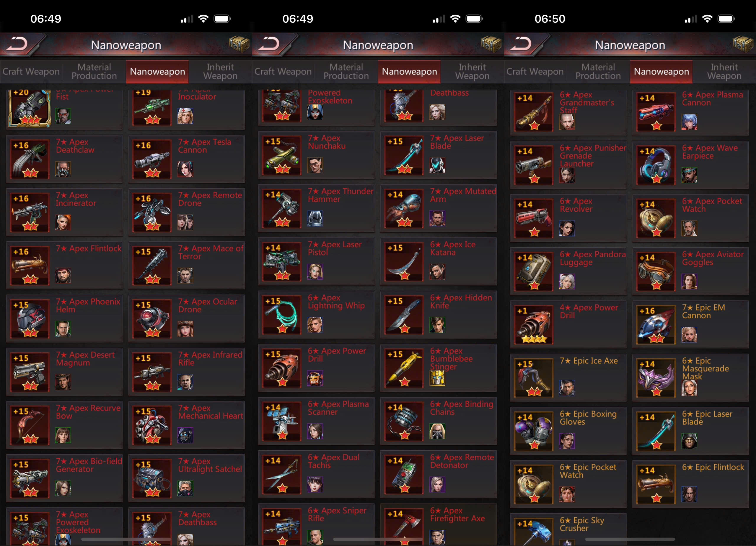756x546 pixels.
Task: Open the treasure chest icon in the rightmost header
Action: (743, 44)
